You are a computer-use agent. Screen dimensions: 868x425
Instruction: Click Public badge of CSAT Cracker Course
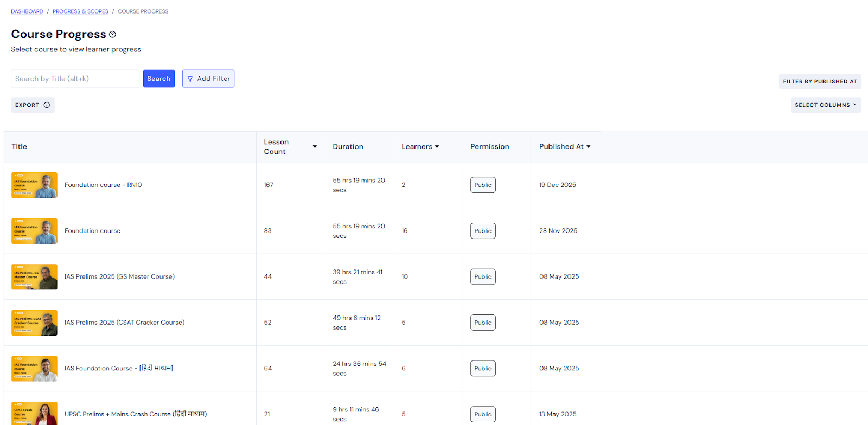(482, 323)
